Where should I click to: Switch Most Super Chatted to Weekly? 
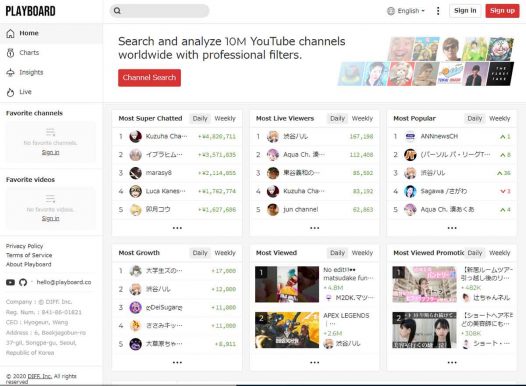tap(225, 118)
